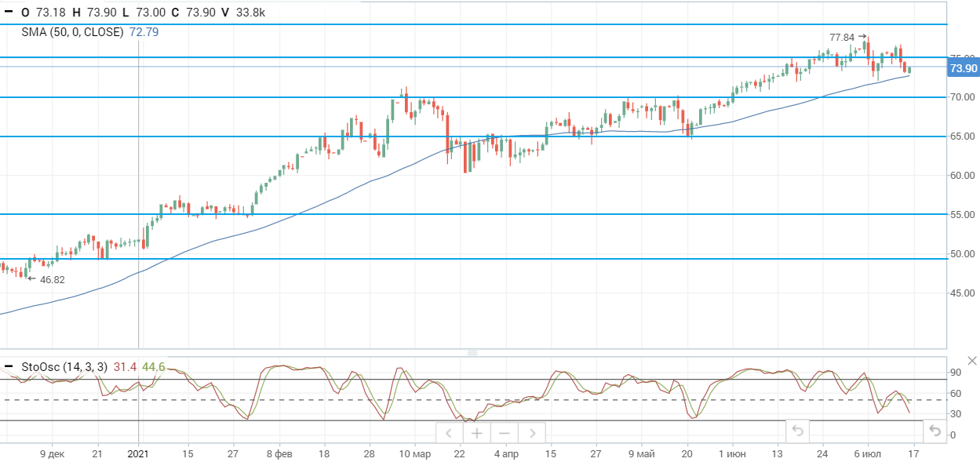
Task: Click the 77.84 high-price annotation on the chart
Action: click(x=841, y=35)
